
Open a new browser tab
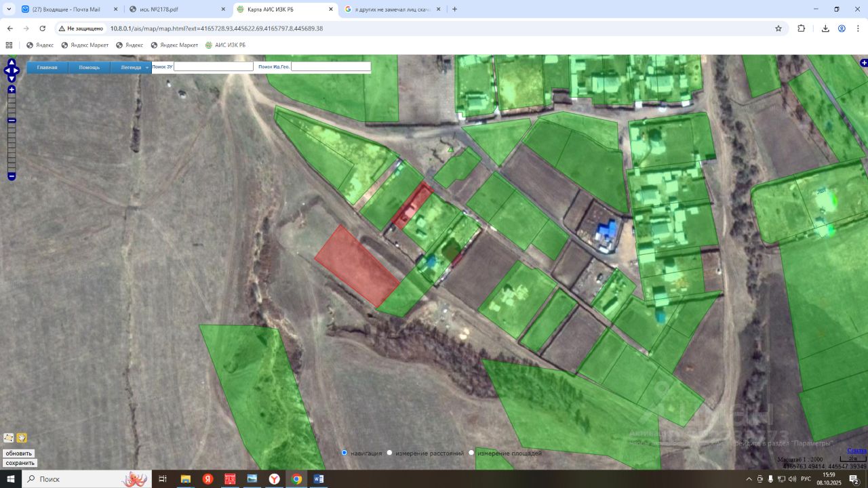(x=454, y=9)
